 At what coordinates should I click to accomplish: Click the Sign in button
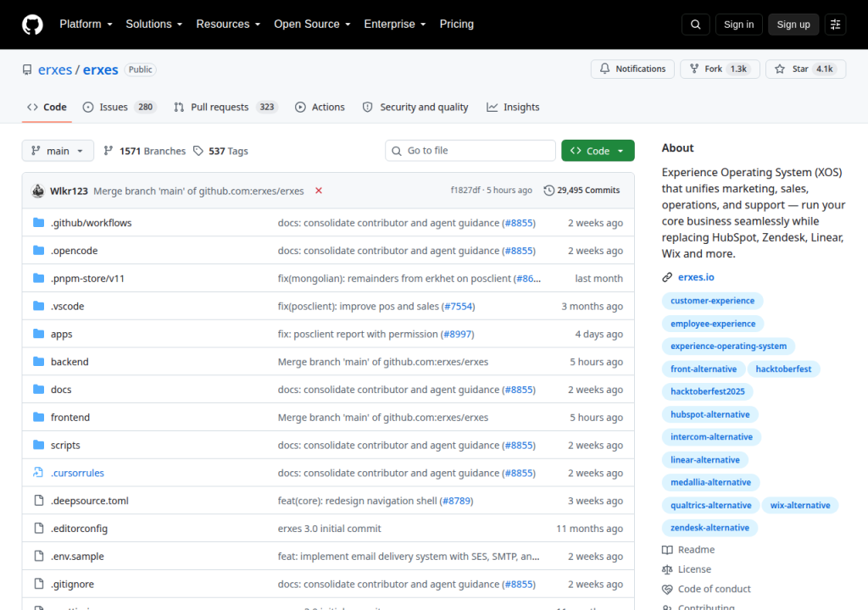click(x=738, y=25)
